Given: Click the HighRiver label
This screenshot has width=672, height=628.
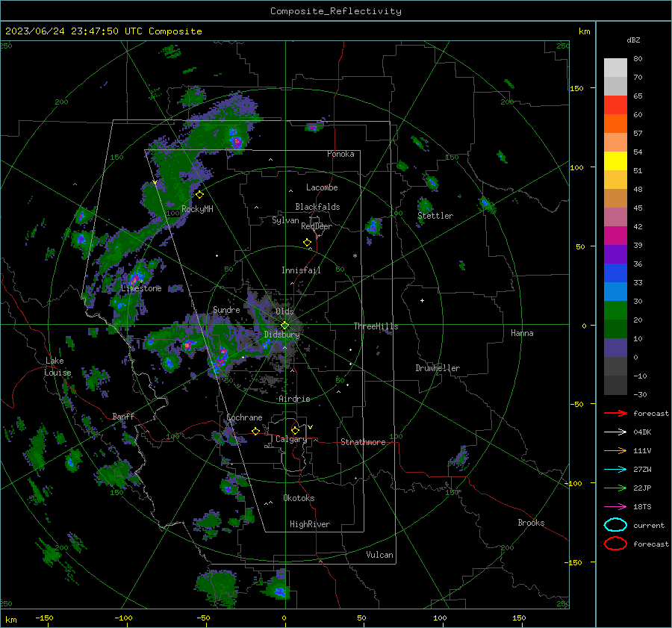Looking at the screenshot, I should tap(310, 524).
